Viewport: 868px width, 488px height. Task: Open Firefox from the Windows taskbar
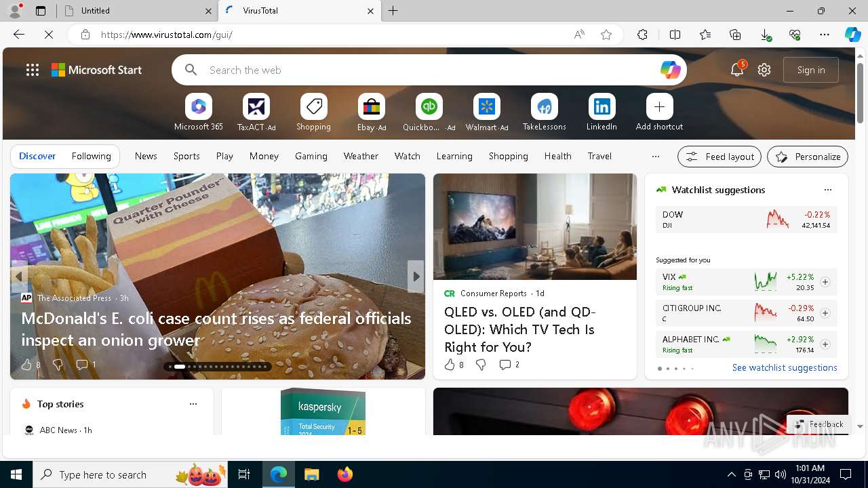(345, 474)
